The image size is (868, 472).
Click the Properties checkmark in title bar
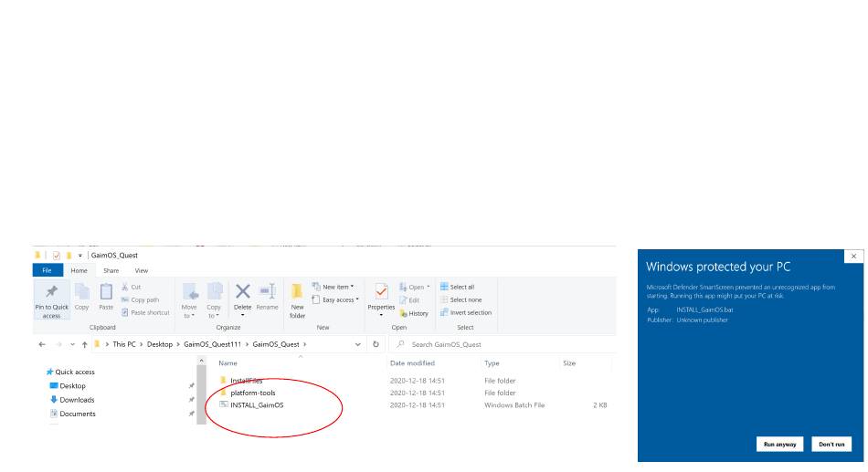[56, 255]
